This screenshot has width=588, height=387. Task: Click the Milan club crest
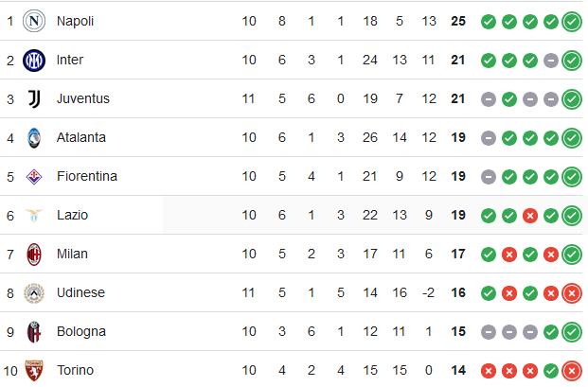tap(34, 254)
